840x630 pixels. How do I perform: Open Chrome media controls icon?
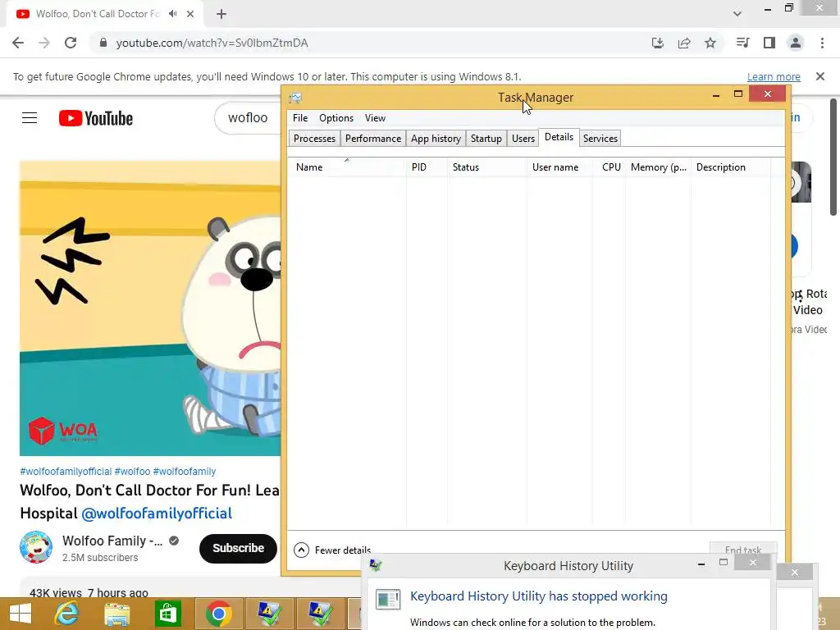[x=742, y=43]
